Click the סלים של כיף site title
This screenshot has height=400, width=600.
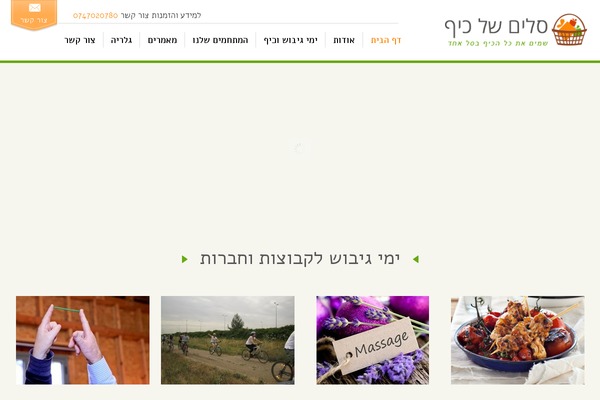click(496, 26)
